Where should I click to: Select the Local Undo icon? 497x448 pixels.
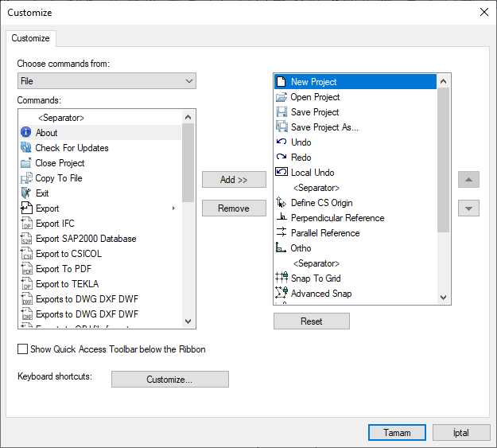pyautogui.click(x=281, y=173)
